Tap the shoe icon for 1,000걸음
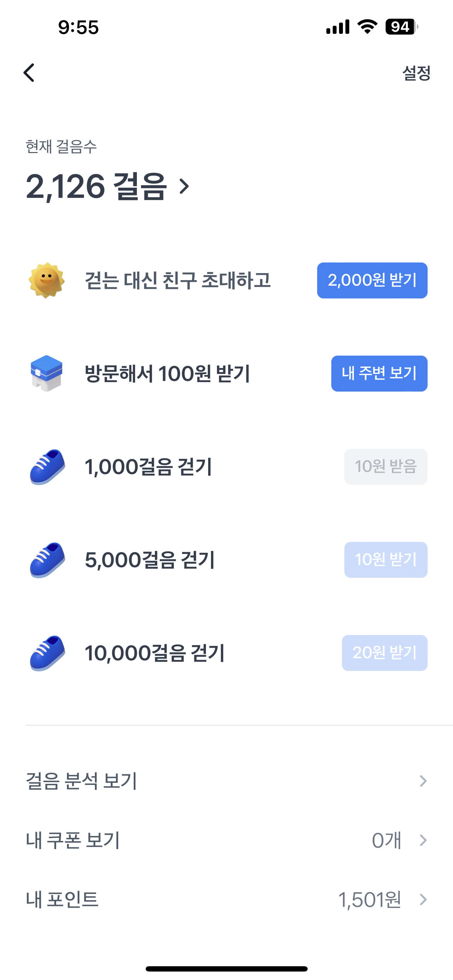The image size is (453, 980). point(47,467)
